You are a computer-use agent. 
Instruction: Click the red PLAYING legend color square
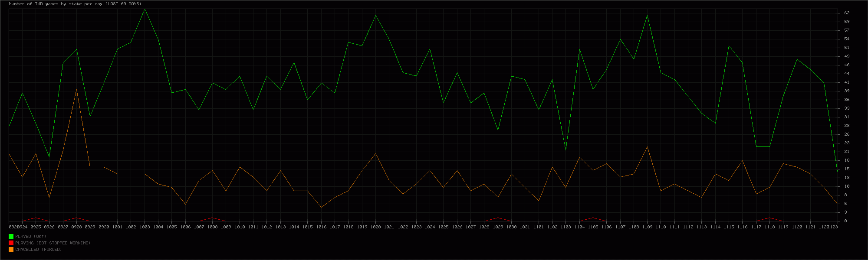[11, 243]
